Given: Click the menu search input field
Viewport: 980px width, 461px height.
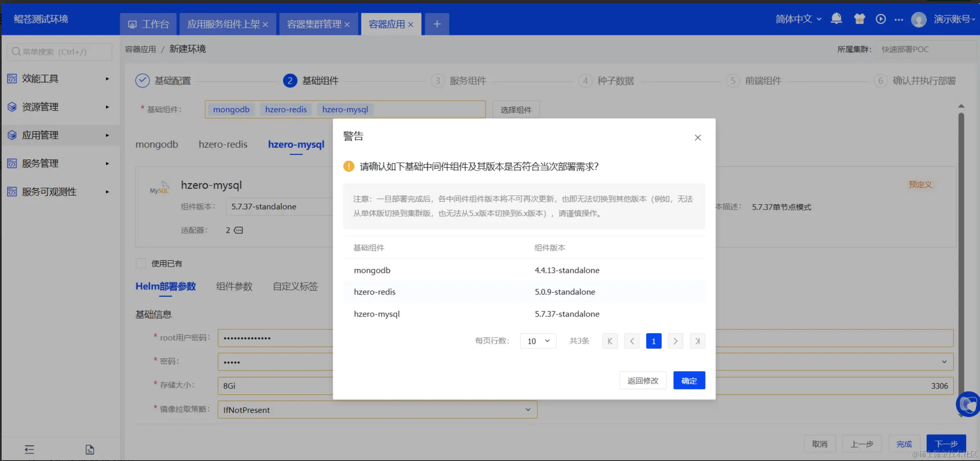Looking at the screenshot, I should point(60,52).
